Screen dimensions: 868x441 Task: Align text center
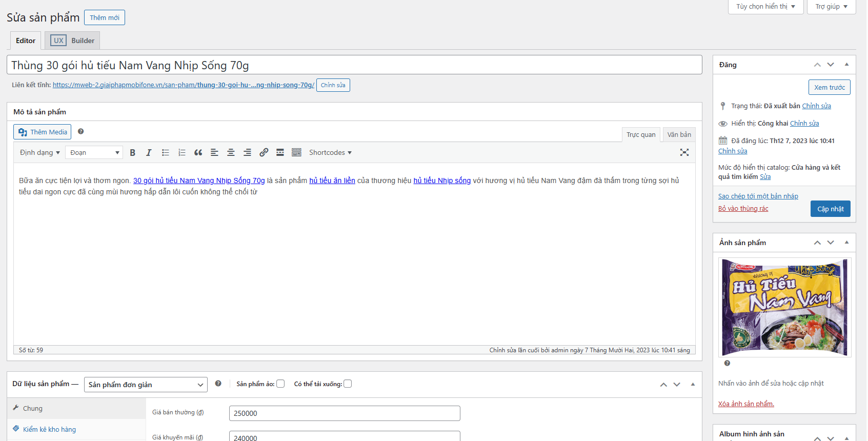click(x=231, y=152)
